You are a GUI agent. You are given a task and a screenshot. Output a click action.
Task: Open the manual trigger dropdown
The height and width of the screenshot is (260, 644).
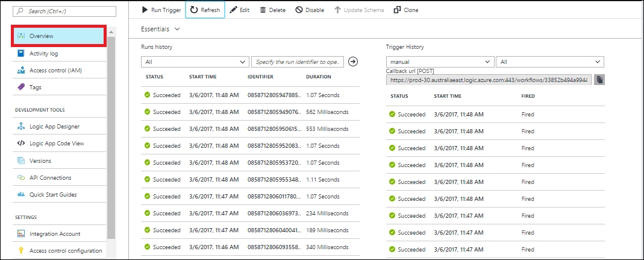click(x=440, y=62)
